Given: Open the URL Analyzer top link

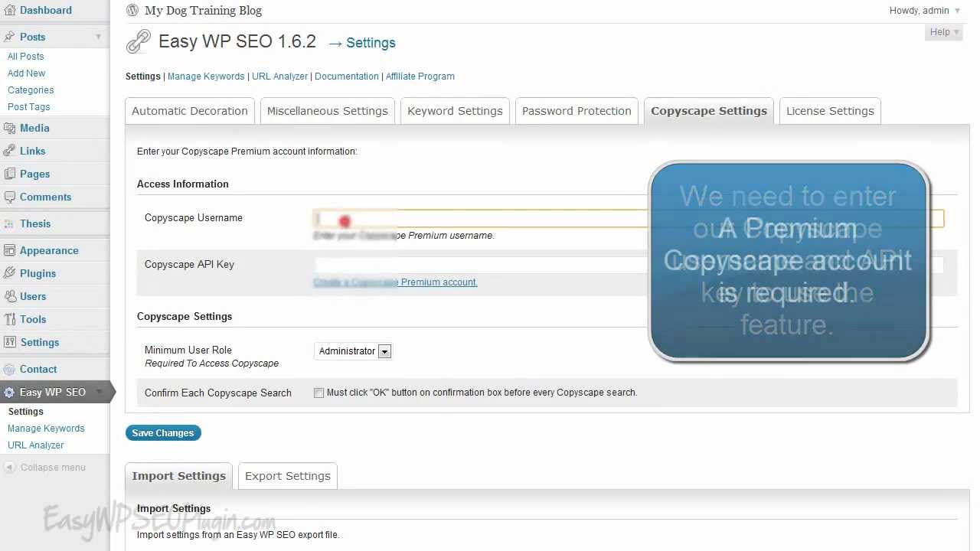Looking at the screenshot, I should coord(279,77).
